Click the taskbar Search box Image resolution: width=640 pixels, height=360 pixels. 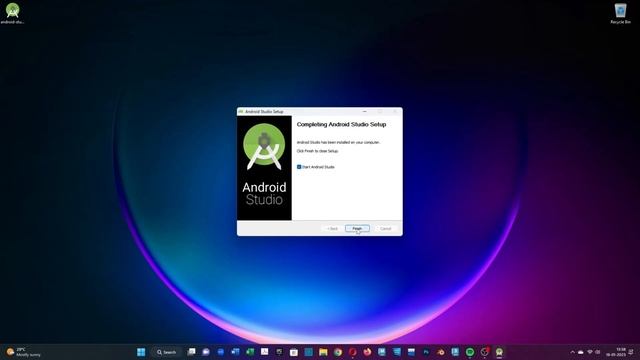point(167,352)
